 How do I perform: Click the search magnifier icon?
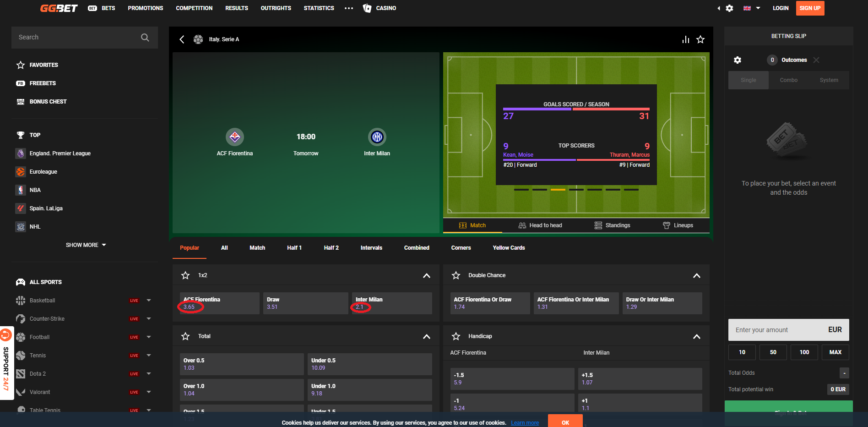(x=145, y=38)
